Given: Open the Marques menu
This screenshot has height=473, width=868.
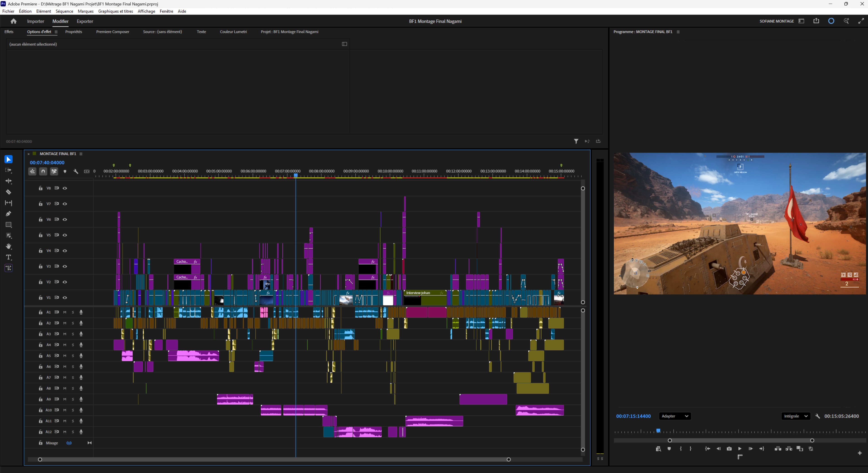Looking at the screenshot, I should 86,11.
